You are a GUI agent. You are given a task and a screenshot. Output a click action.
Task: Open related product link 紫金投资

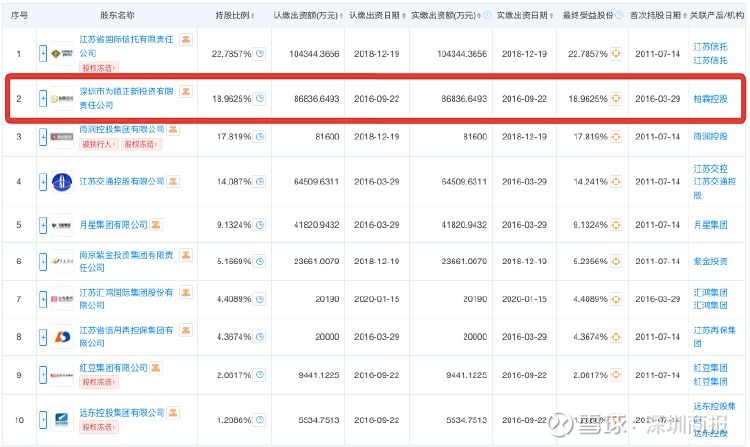pyautogui.click(x=710, y=262)
